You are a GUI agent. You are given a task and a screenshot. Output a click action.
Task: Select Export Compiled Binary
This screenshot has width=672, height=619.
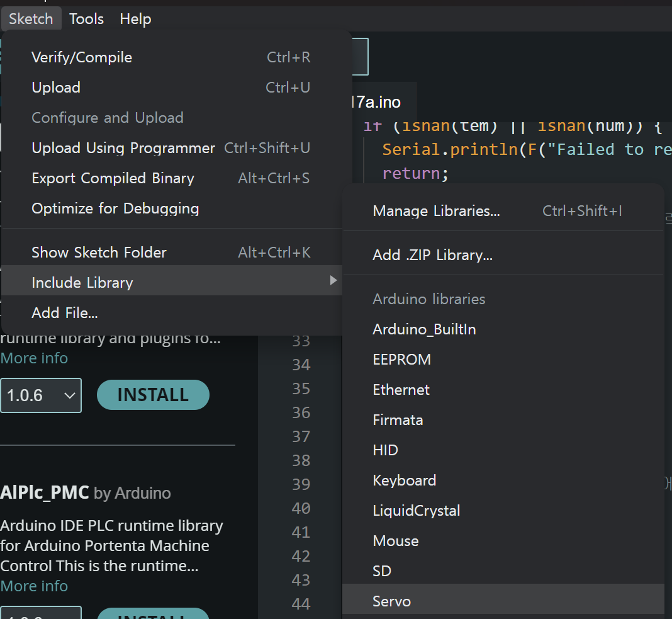coord(171,178)
